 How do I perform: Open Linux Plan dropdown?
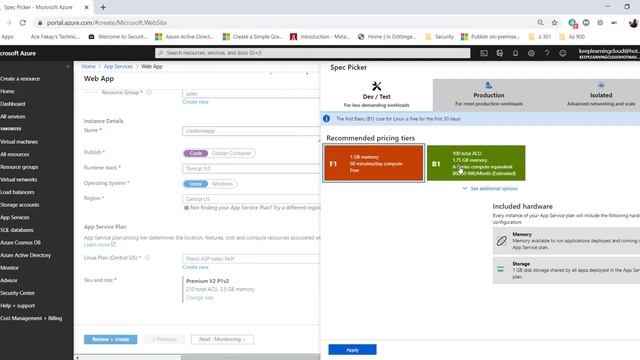point(251,258)
